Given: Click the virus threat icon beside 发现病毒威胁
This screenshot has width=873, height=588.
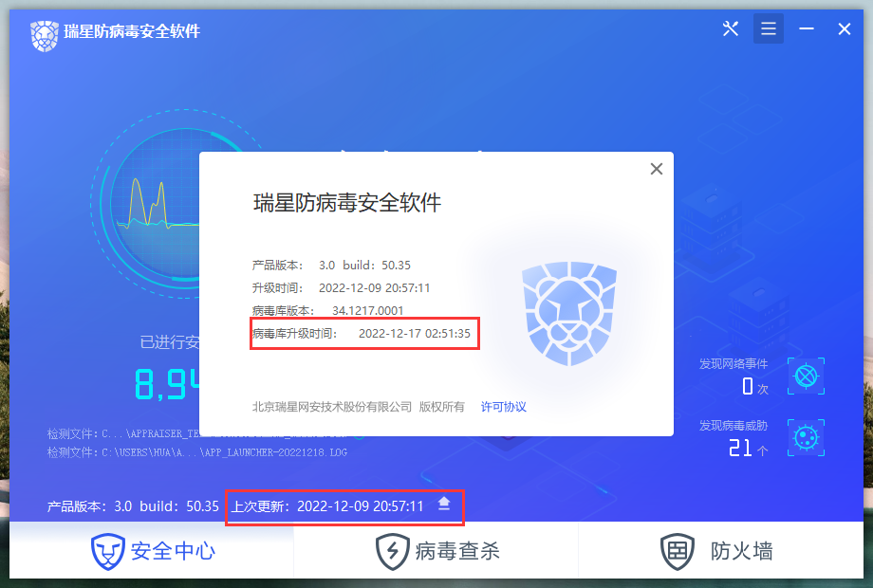Looking at the screenshot, I should coord(806,438).
